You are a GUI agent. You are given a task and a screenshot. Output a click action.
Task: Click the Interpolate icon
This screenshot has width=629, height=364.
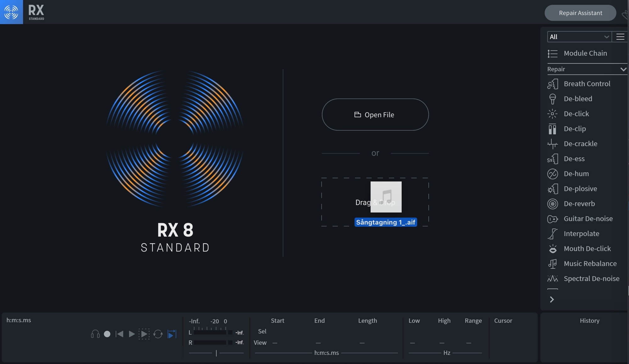pos(553,234)
